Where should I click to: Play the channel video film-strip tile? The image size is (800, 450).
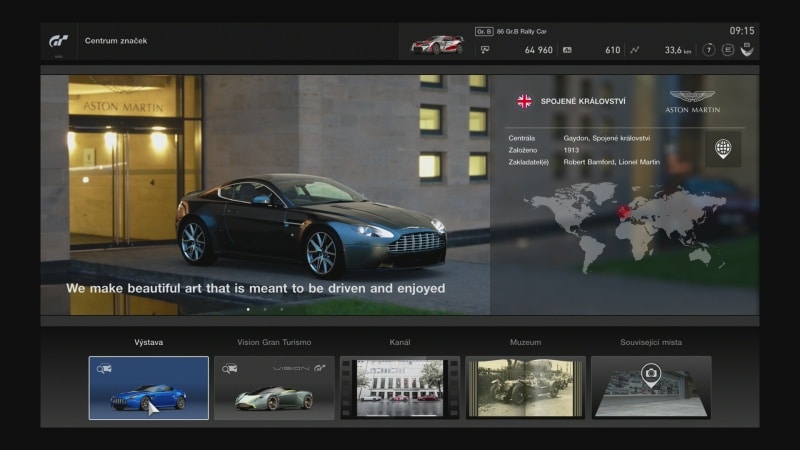pyautogui.click(x=399, y=388)
